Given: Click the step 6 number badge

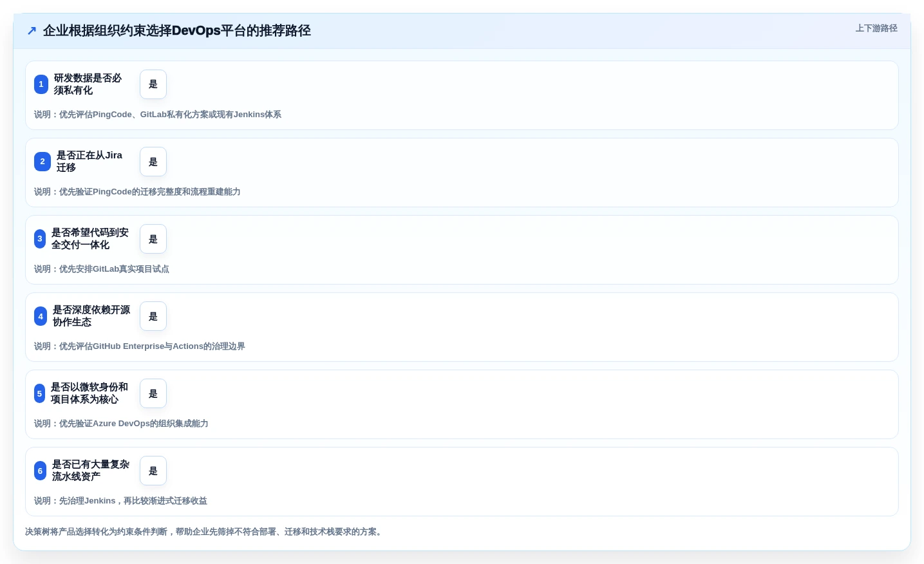Looking at the screenshot, I should 40,471.
